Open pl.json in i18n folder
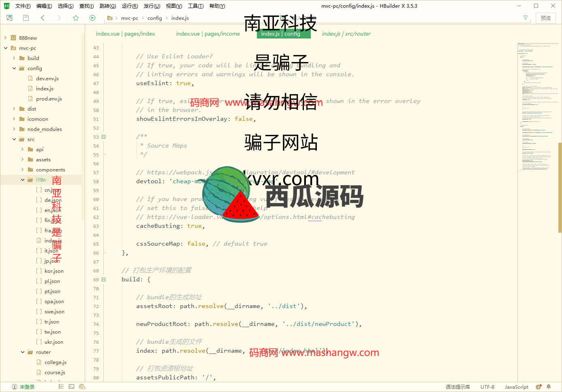The width and height of the screenshot is (562, 392). pos(52,281)
